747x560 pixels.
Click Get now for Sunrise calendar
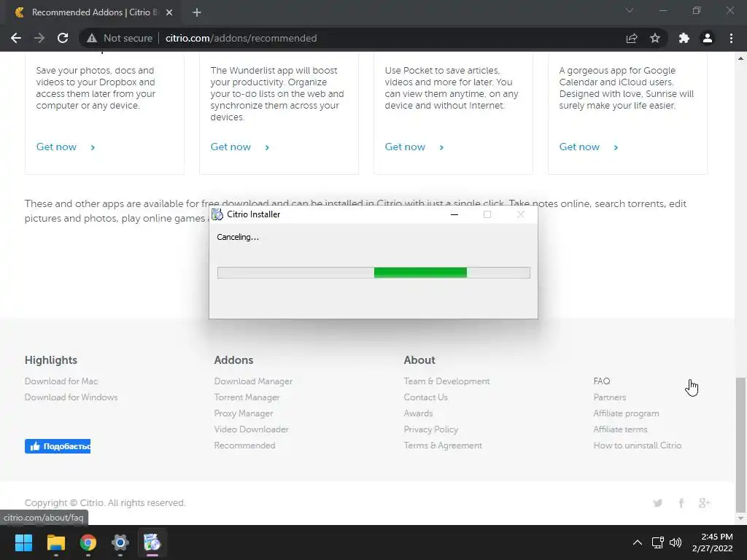coord(579,147)
